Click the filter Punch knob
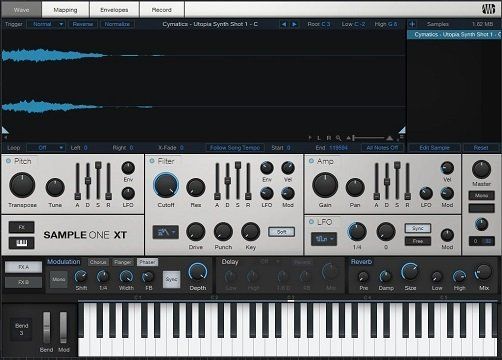The height and width of the screenshot is (360, 502). (223, 232)
